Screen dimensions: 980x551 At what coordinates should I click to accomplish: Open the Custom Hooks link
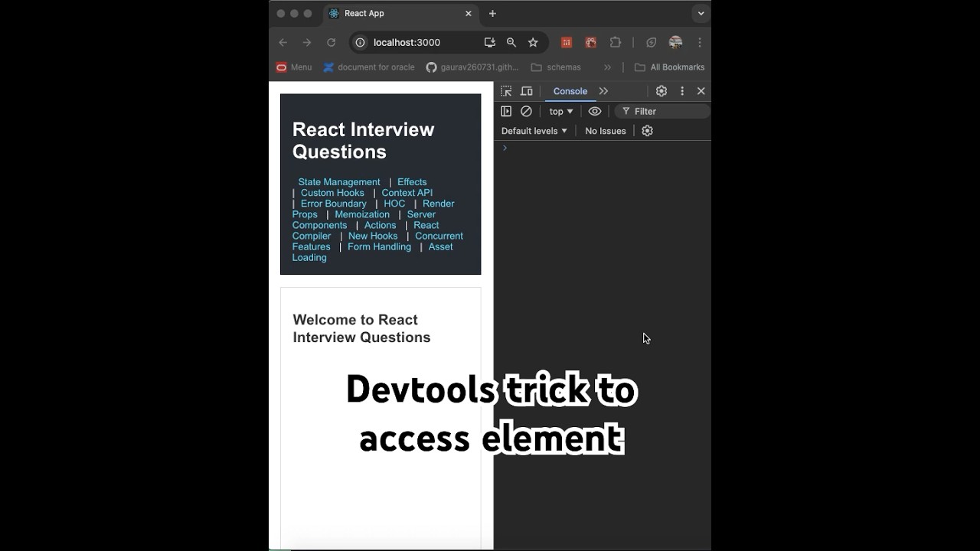pos(332,193)
